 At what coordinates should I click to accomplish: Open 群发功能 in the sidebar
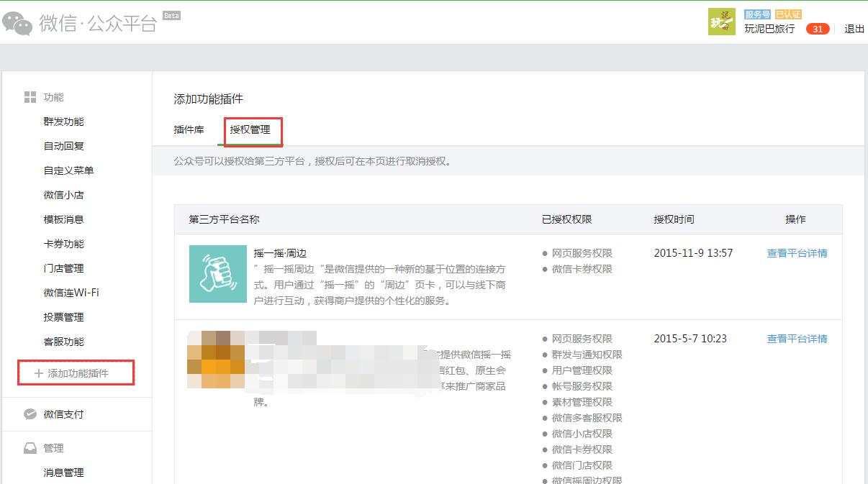64,122
